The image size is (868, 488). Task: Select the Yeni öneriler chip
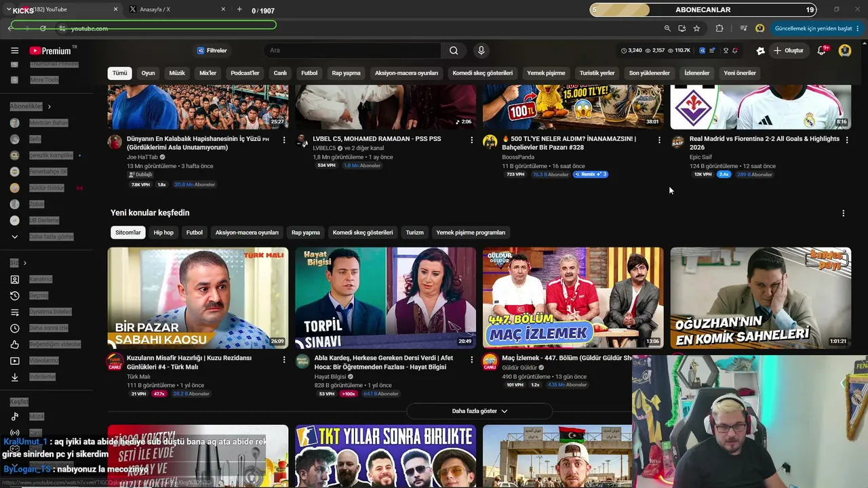pyautogui.click(x=739, y=73)
